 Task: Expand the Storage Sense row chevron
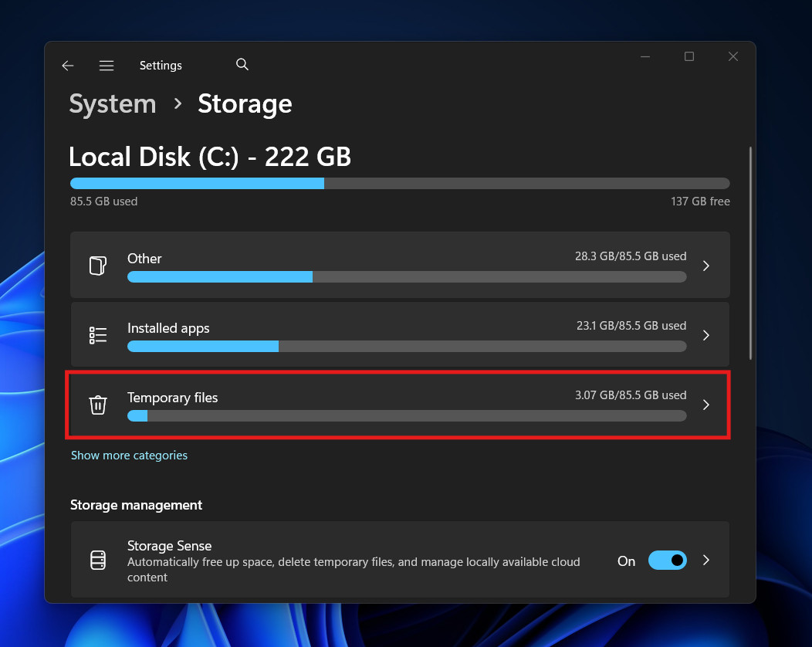(x=705, y=560)
